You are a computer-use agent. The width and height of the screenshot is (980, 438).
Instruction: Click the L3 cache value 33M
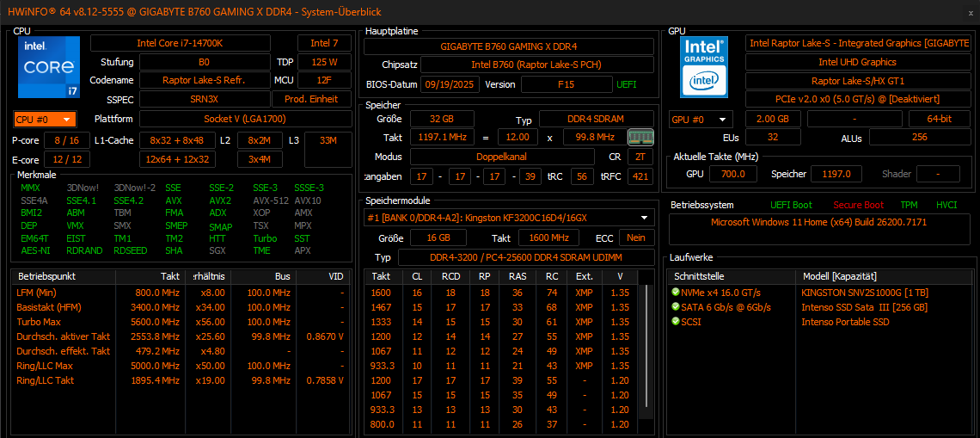(x=328, y=150)
